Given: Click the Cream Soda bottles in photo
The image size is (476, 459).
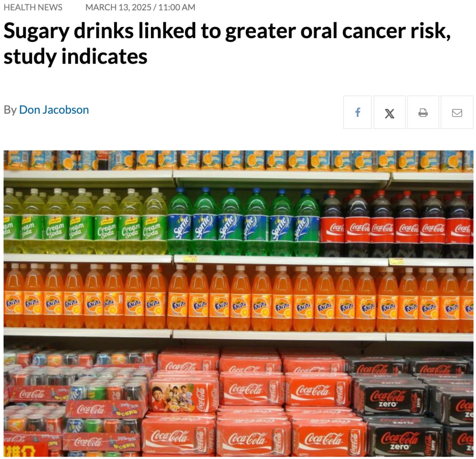Looking at the screenshot, I should pyautogui.click(x=86, y=222).
